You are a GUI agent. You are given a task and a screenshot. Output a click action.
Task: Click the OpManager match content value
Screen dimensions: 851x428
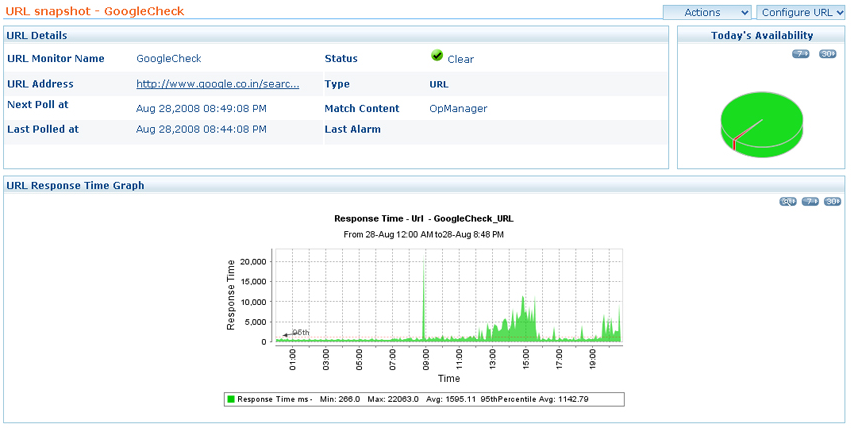point(458,108)
